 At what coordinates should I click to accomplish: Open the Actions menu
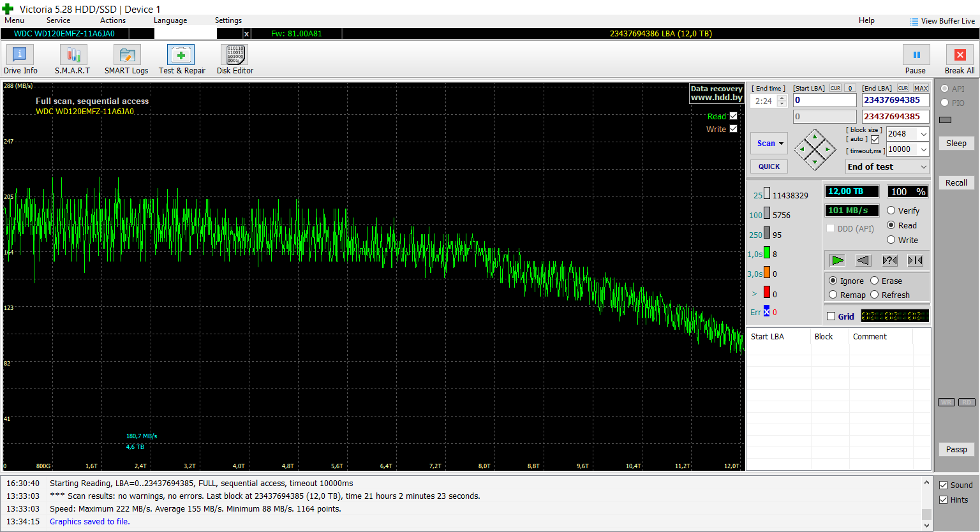pyautogui.click(x=113, y=20)
